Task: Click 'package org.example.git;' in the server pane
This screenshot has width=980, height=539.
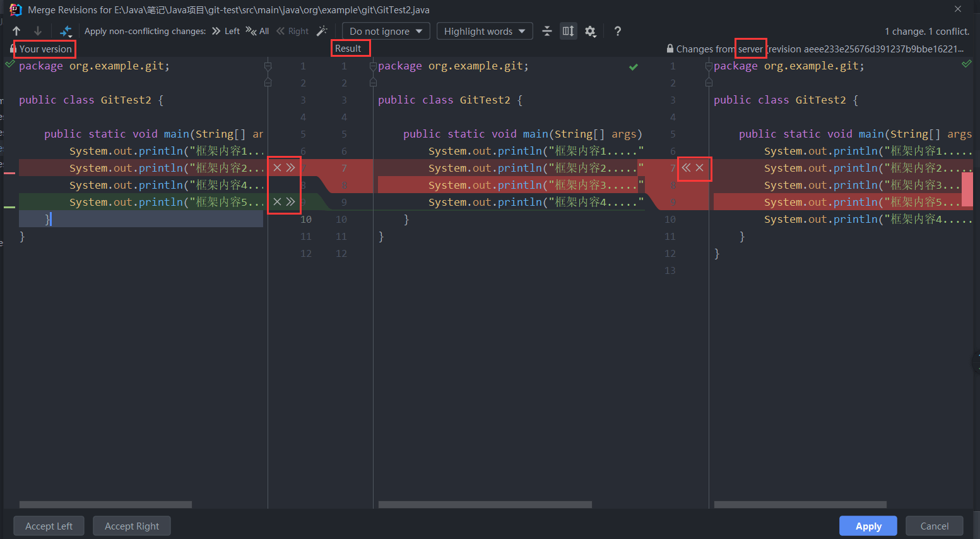Action: (789, 66)
